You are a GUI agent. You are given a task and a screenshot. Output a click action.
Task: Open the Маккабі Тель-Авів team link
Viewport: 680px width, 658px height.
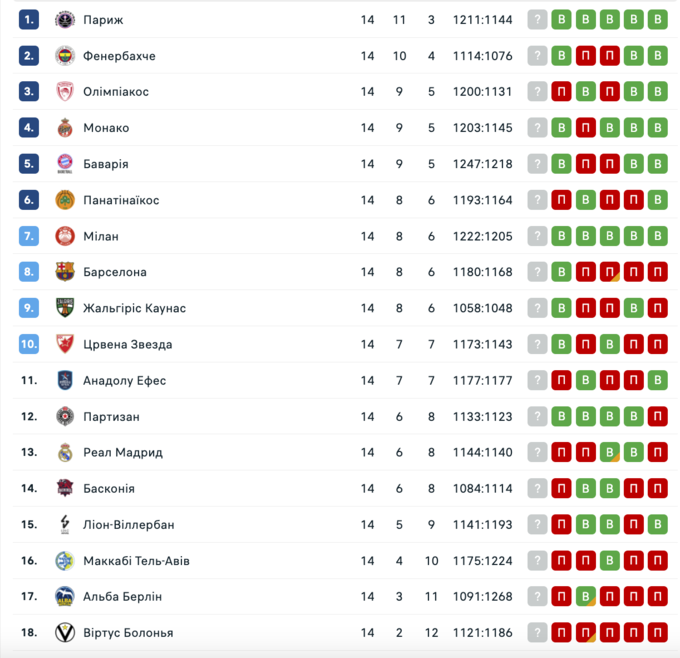[136, 561]
